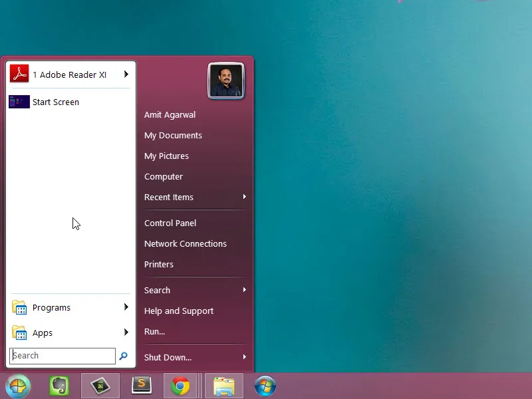Click the Classic Shell start orb

(x=18, y=386)
